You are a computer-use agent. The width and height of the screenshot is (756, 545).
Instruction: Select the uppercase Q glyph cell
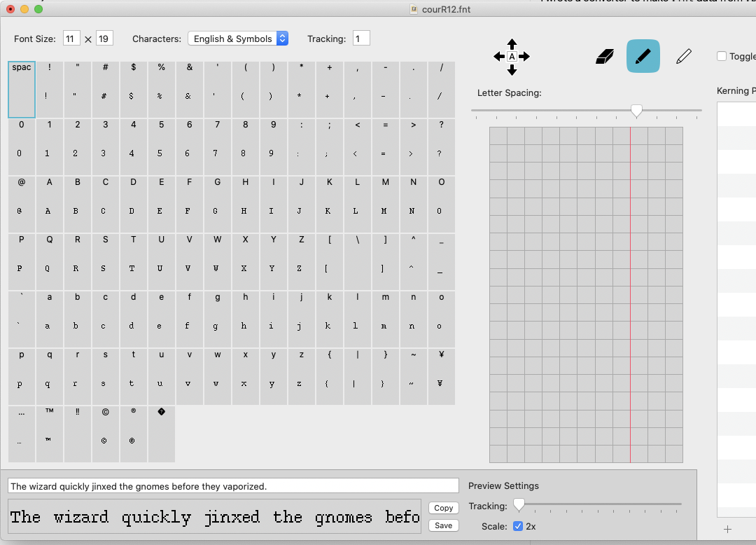click(x=49, y=262)
